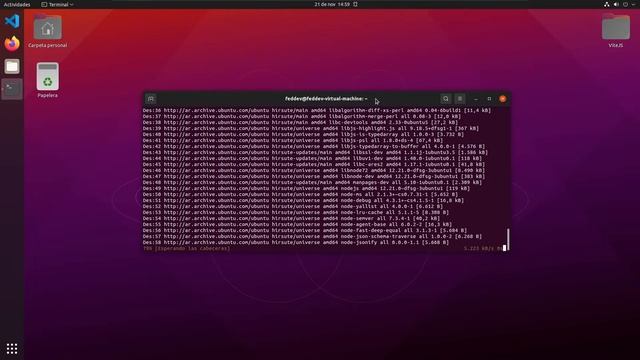The image size is (640, 360).
Task: Click the libnode-dev line (Des:47)
Action: [x=314, y=176]
